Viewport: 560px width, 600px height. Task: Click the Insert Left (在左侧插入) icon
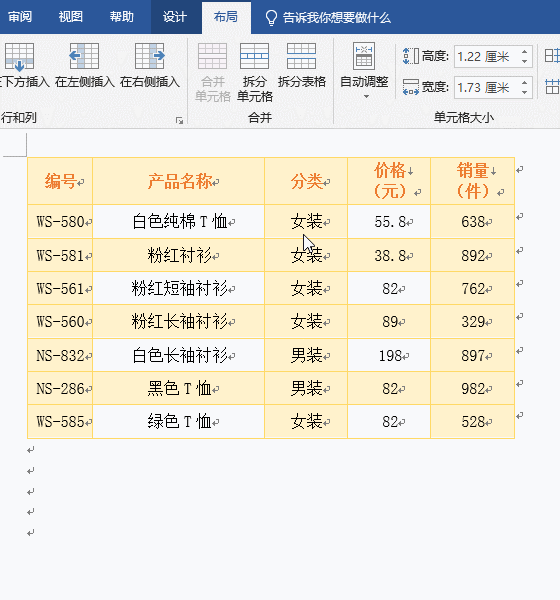pyautogui.click(x=84, y=56)
